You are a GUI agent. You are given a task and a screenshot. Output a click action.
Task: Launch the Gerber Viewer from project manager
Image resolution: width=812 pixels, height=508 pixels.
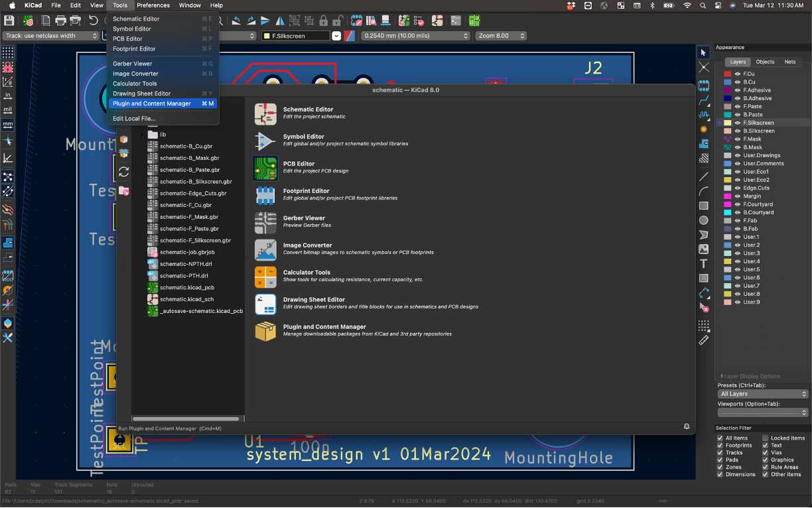(265, 223)
